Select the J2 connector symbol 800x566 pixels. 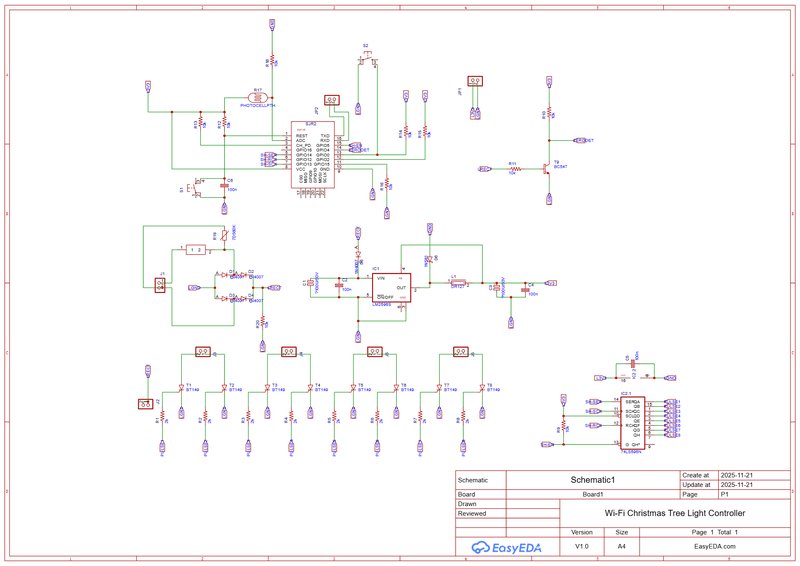point(145,404)
